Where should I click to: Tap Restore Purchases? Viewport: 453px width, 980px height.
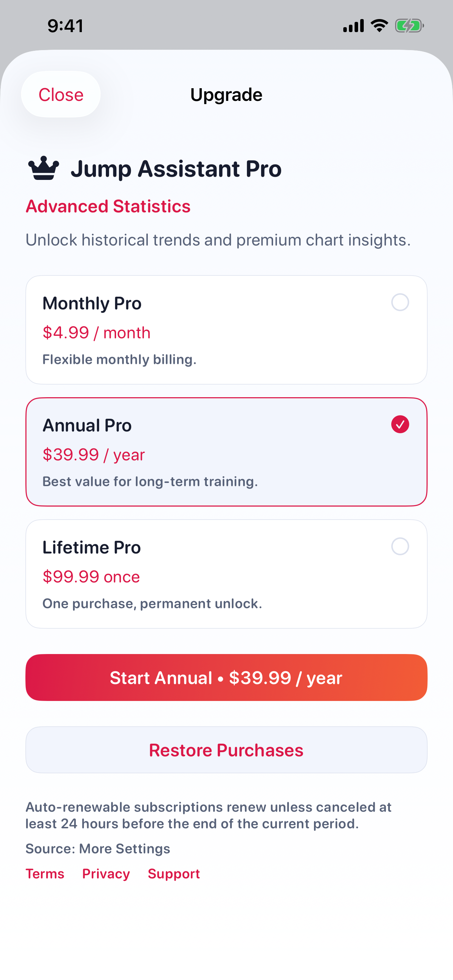point(226,750)
